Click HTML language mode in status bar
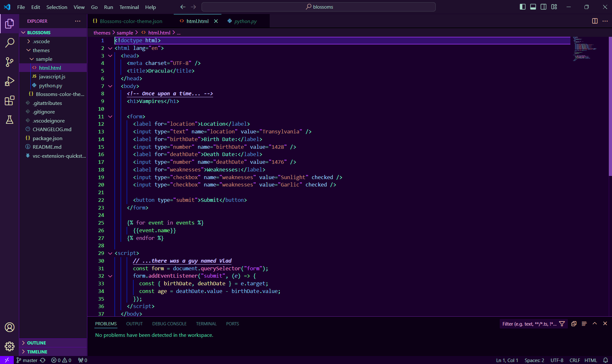The height and width of the screenshot is (364, 612). coord(591,360)
